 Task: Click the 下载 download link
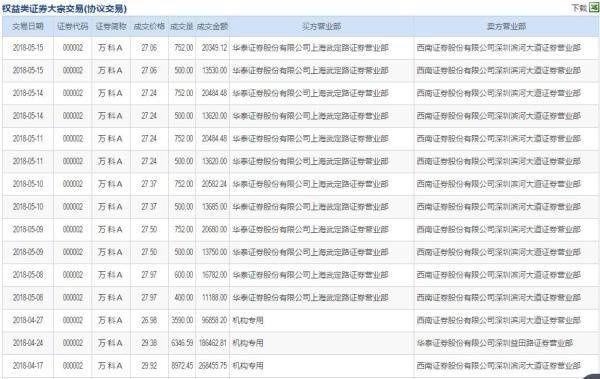[x=579, y=8]
